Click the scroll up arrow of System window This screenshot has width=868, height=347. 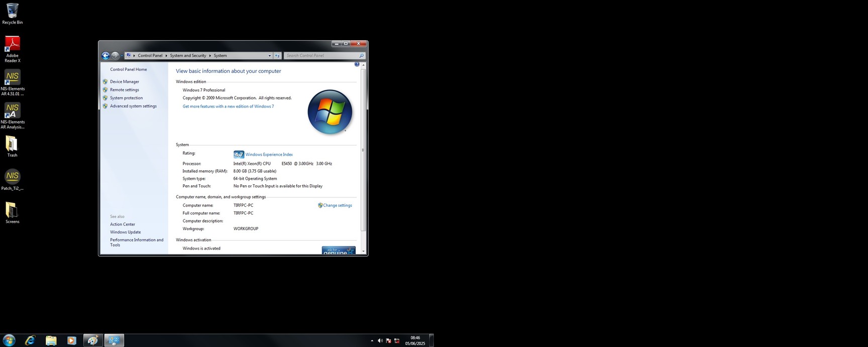coord(363,65)
